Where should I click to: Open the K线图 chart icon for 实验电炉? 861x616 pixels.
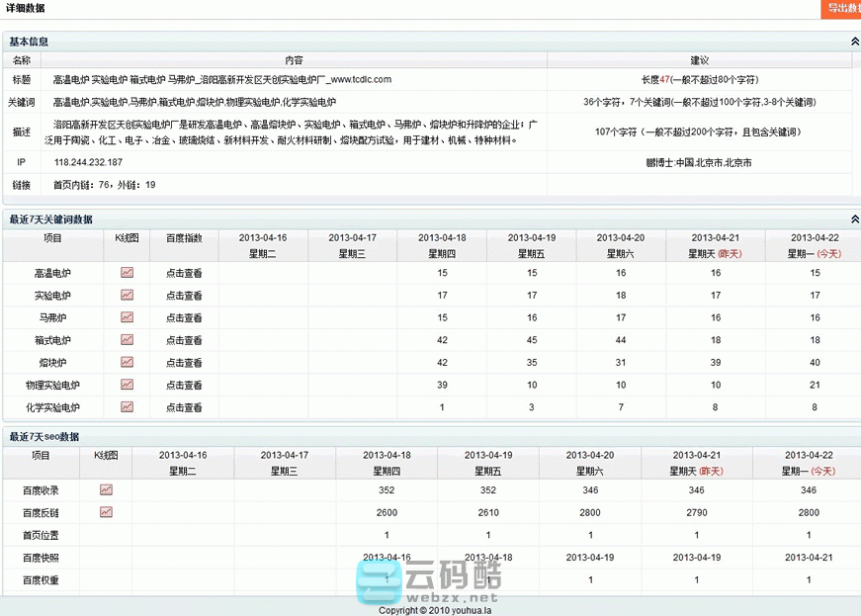pyautogui.click(x=127, y=296)
